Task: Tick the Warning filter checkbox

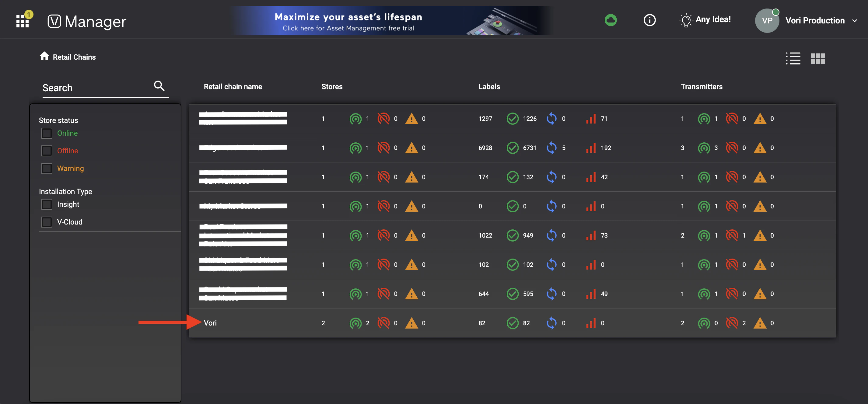Action: [47, 169]
